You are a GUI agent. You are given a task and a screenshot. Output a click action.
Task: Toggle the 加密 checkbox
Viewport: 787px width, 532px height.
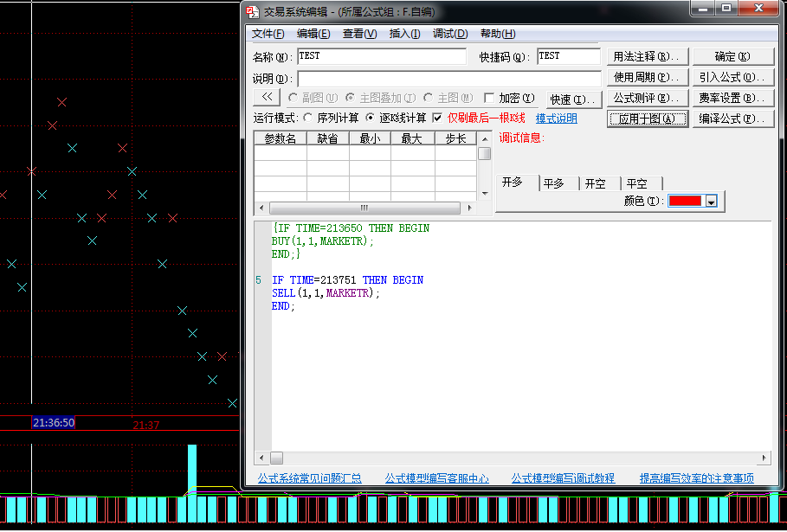tap(489, 98)
